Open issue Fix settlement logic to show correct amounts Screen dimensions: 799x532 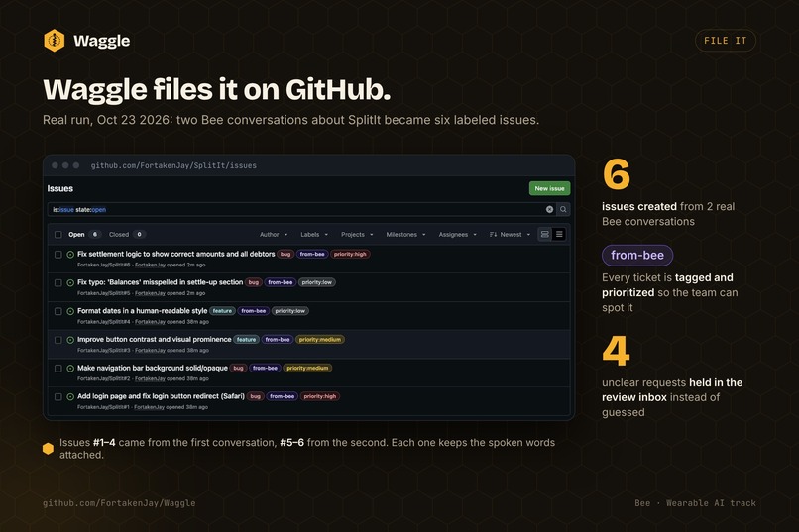click(x=175, y=254)
